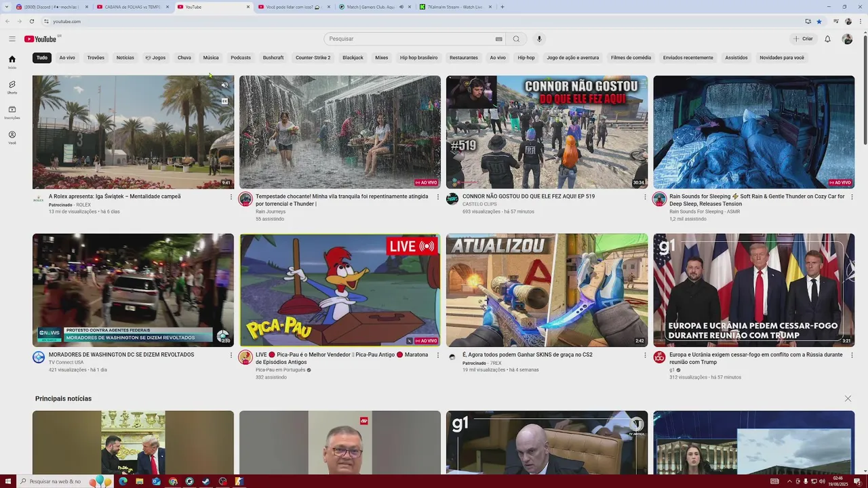Open Chrome media control icon
The height and width of the screenshot is (488, 868).
pos(837,21)
